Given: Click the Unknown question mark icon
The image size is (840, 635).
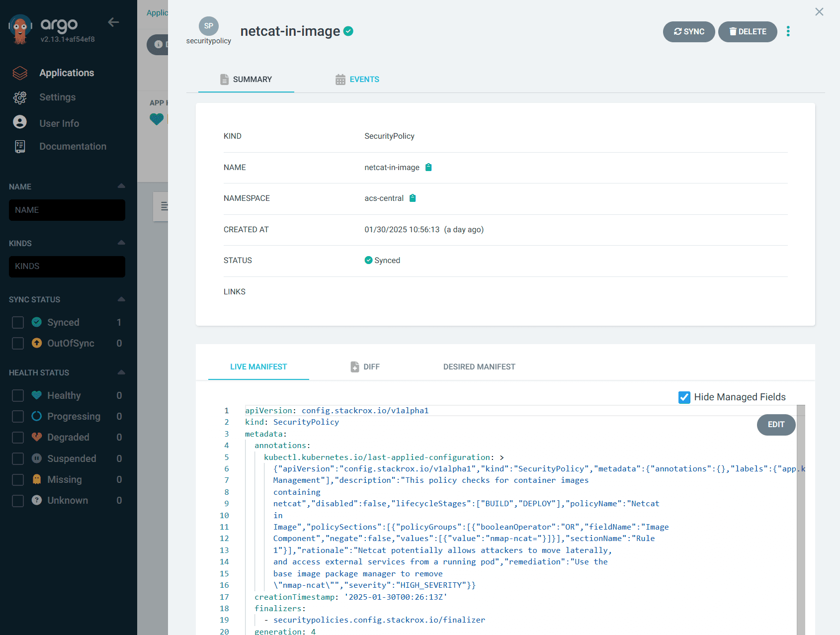Looking at the screenshot, I should pyautogui.click(x=37, y=500).
